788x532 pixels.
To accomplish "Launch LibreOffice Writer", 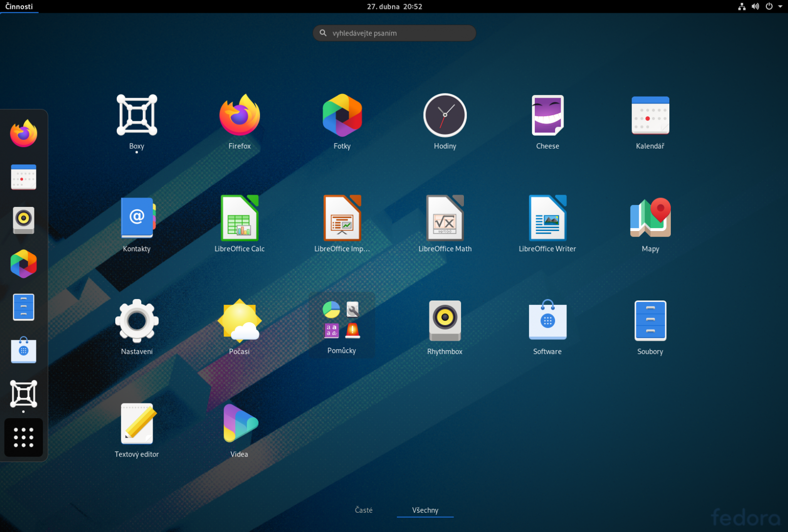I will [547, 218].
